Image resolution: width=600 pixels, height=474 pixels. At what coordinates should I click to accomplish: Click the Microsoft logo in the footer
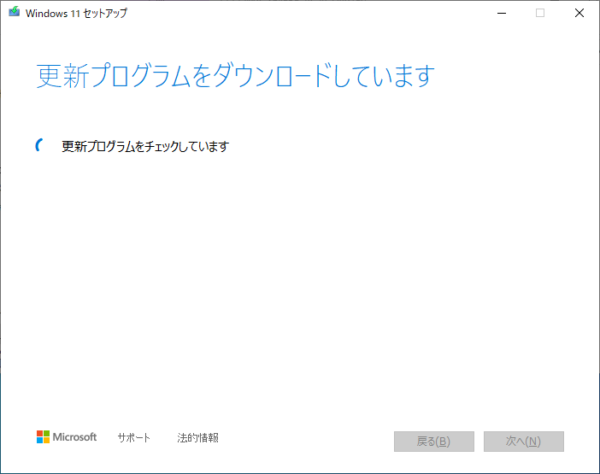(67, 437)
